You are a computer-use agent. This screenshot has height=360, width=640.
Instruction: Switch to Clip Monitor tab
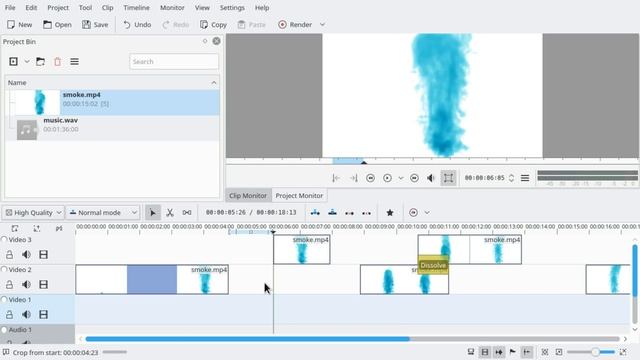click(x=248, y=196)
